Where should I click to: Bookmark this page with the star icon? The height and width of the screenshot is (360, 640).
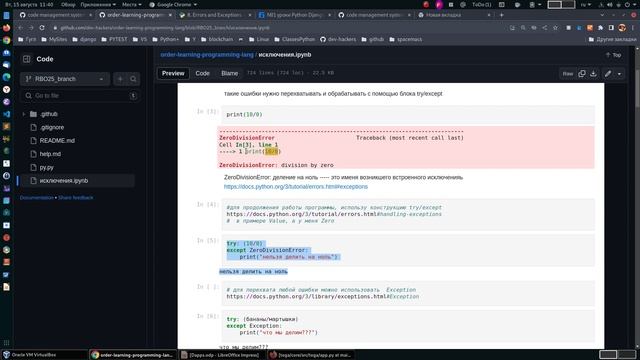(x=556, y=28)
